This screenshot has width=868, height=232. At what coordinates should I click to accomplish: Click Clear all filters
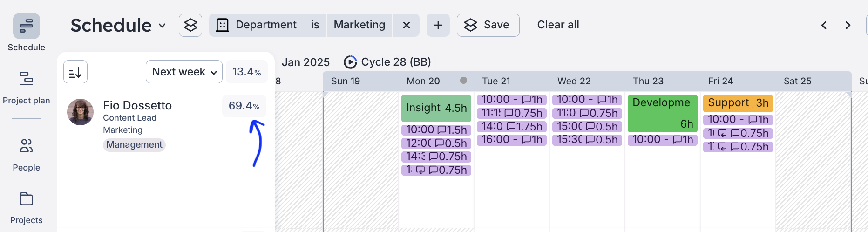(558, 25)
